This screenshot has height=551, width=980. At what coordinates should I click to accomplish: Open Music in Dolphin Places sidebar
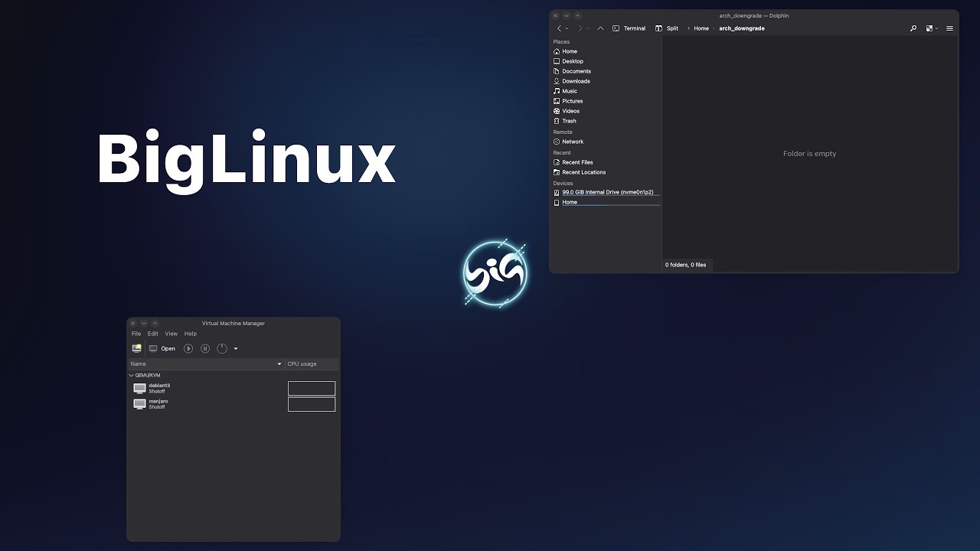[606, 91]
